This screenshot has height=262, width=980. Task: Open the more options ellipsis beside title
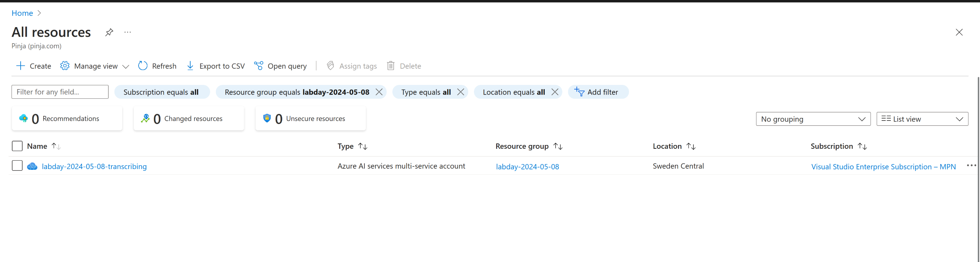(127, 32)
